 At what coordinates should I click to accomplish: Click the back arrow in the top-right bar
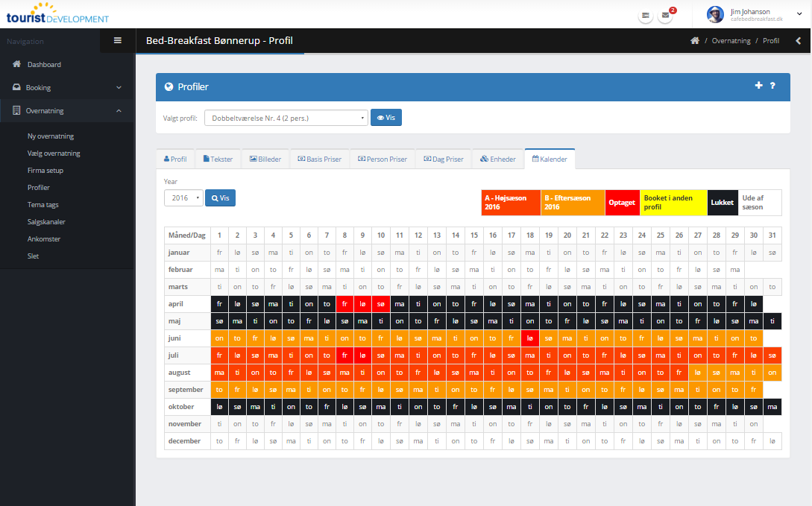point(798,41)
